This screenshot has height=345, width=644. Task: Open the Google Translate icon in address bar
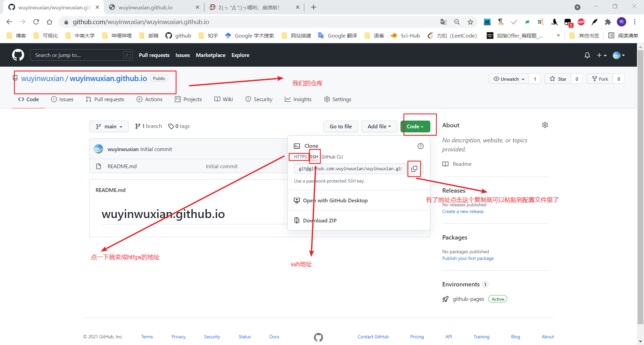(443, 22)
